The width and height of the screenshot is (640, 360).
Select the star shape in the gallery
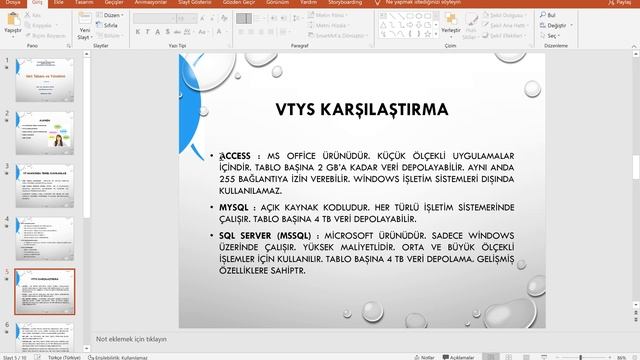[427, 34]
